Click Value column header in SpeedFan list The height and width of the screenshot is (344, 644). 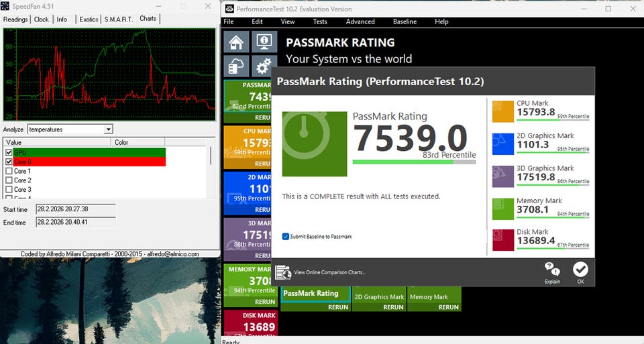57,142
